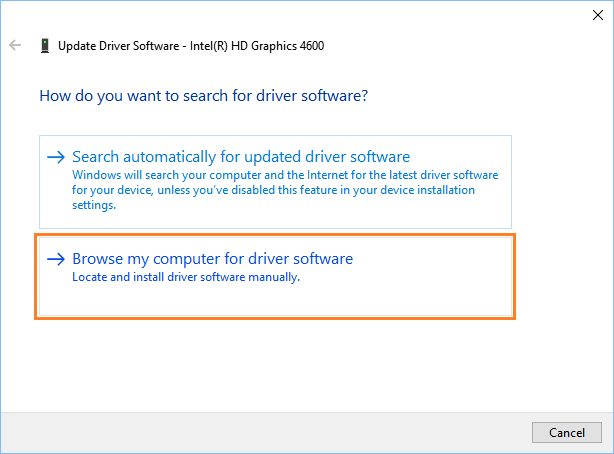Select Browse my computer for driver software

[x=212, y=259]
